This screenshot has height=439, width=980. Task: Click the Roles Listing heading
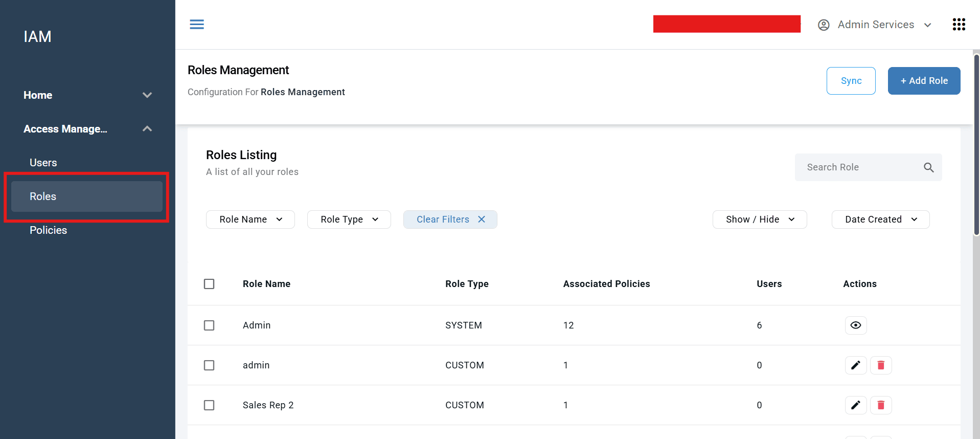tap(241, 155)
